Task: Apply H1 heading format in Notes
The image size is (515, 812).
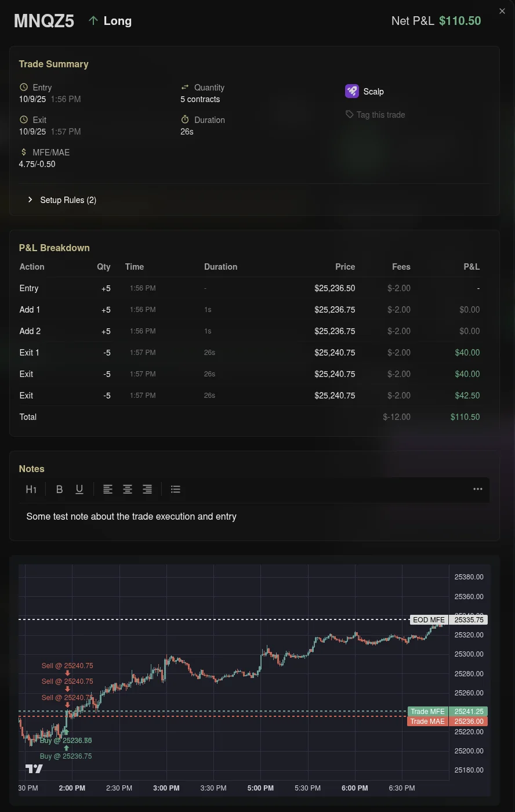Action: 31,490
